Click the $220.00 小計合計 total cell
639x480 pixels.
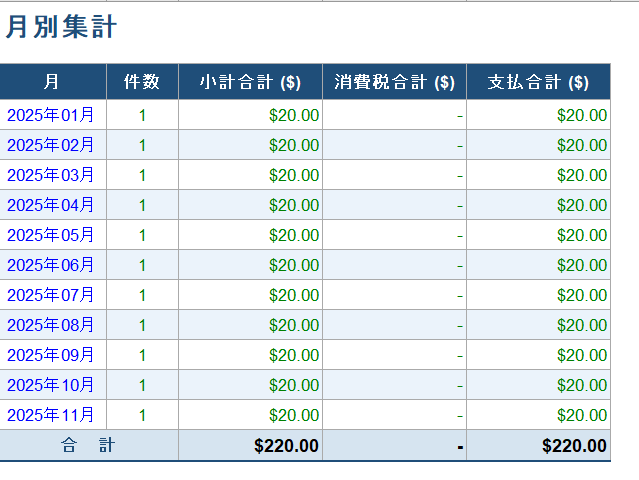click(x=250, y=446)
